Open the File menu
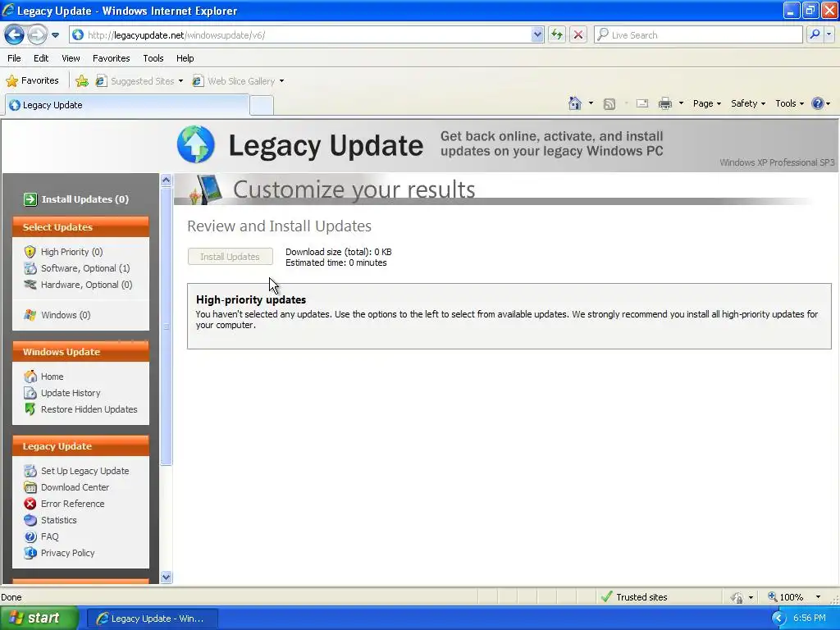This screenshot has height=630, width=840. click(15, 58)
